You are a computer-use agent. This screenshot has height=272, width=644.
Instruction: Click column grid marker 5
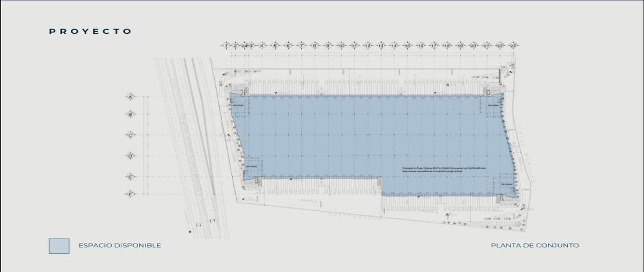coord(275,45)
